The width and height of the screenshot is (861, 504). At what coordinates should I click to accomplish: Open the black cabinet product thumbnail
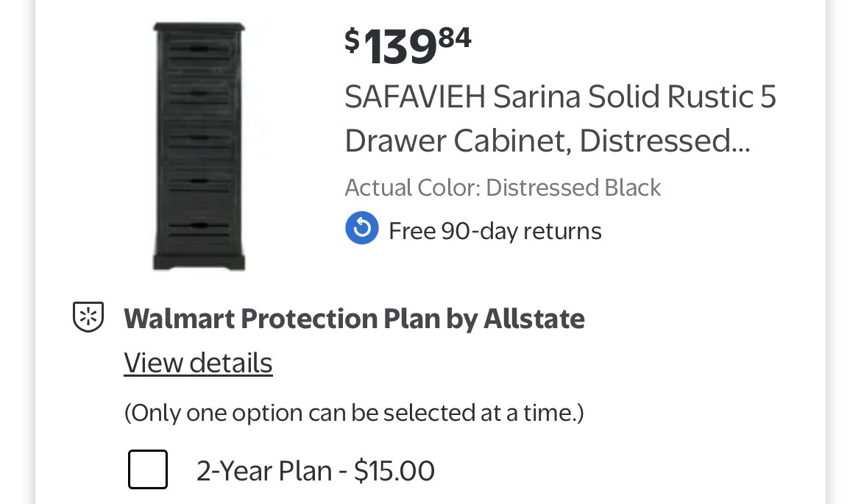199,147
